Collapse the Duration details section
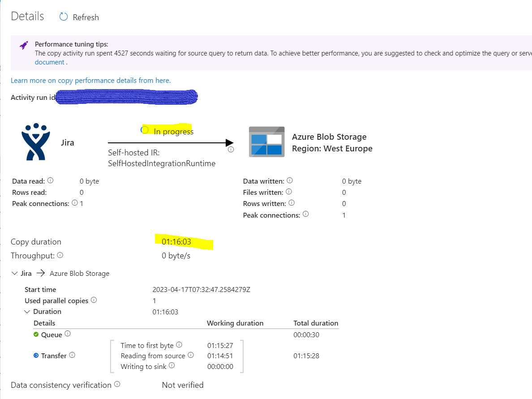Screen dimensions: 532x399 pyautogui.click(x=26, y=311)
